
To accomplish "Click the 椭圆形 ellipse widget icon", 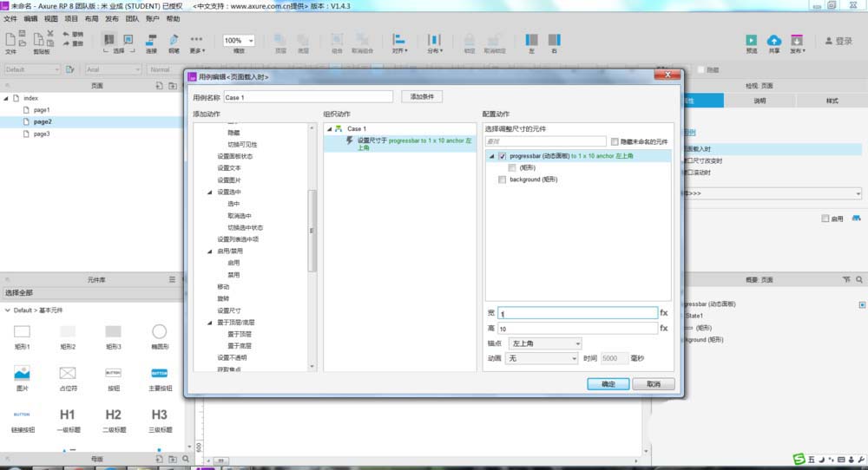I will [160, 332].
